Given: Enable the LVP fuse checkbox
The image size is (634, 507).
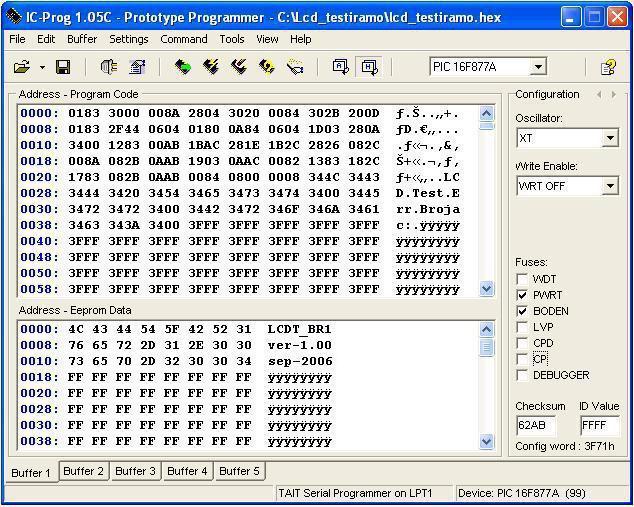Looking at the screenshot, I should click(x=522, y=327).
